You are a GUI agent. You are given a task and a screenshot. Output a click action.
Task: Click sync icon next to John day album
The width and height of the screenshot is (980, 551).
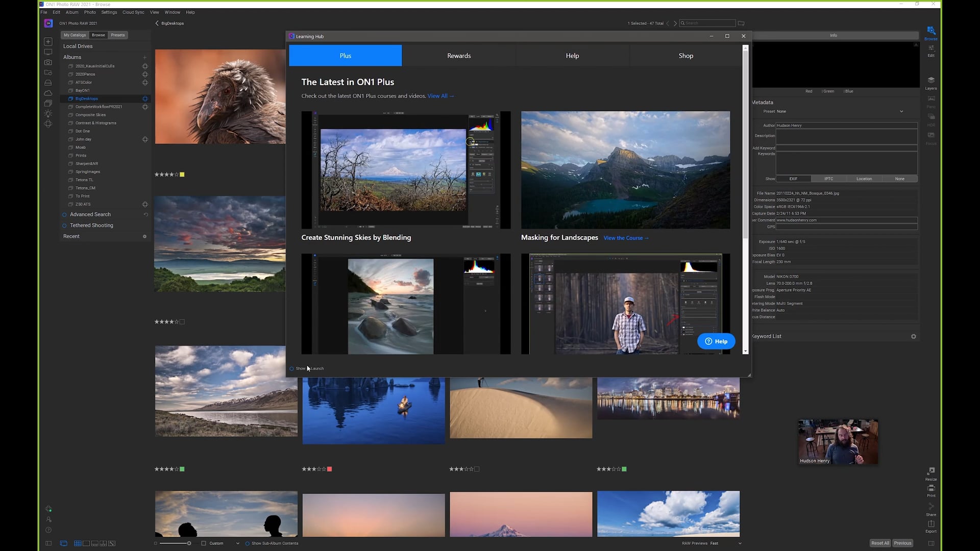[x=145, y=139]
